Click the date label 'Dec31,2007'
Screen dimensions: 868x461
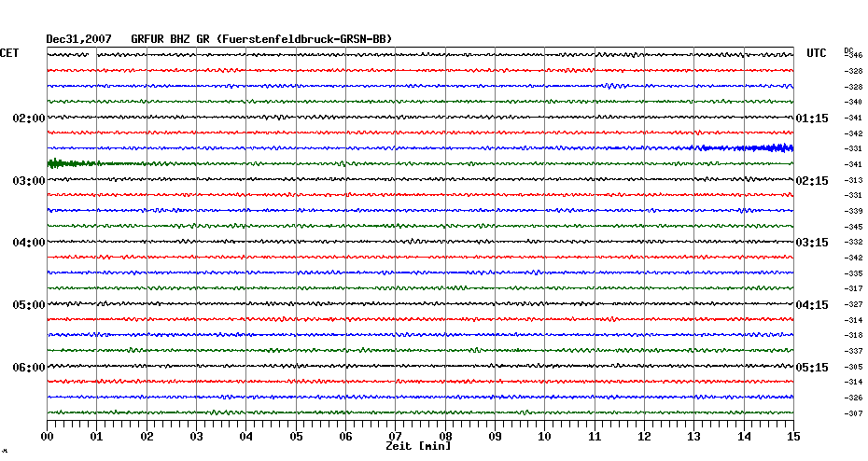pyautogui.click(x=78, y=39)
